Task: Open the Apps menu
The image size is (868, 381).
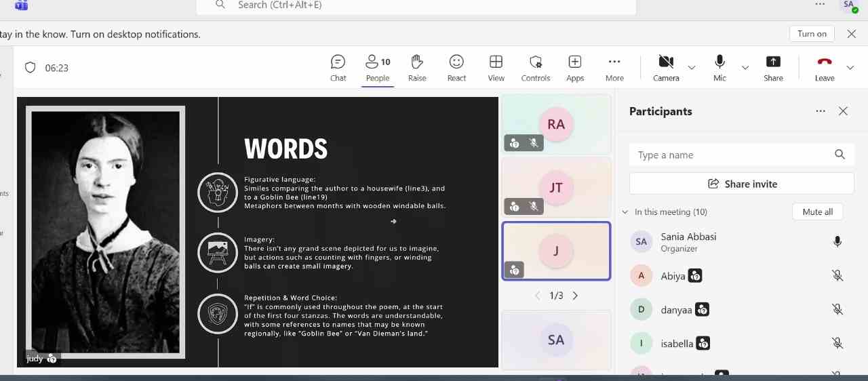Action: [x=574, y=68]
